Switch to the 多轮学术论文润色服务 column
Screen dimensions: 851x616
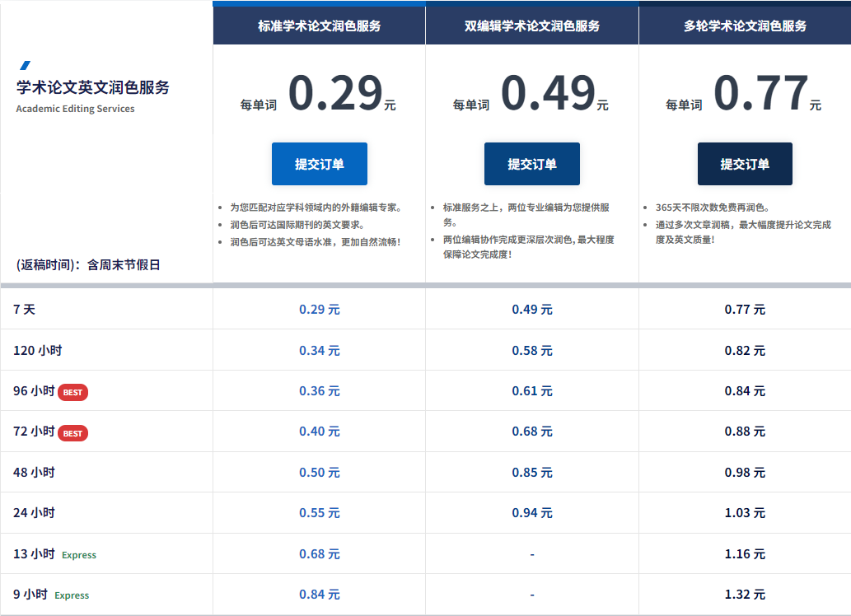coord(744,25)
